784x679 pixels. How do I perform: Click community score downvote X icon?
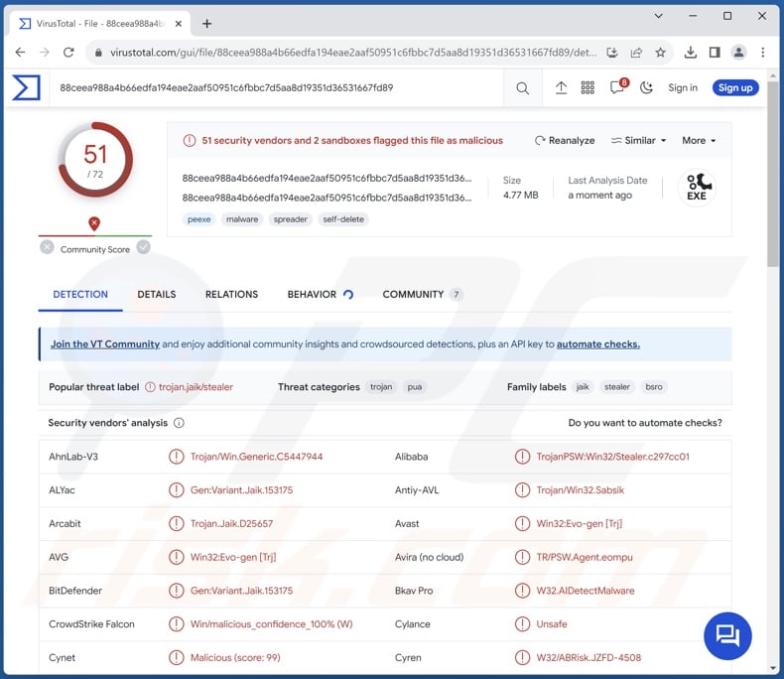tap(47, 247)
